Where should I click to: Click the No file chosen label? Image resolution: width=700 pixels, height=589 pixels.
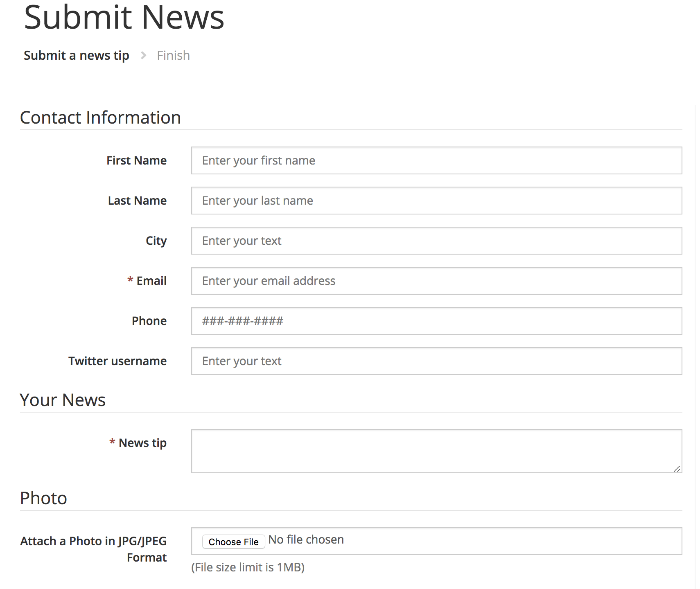(306, 539)
